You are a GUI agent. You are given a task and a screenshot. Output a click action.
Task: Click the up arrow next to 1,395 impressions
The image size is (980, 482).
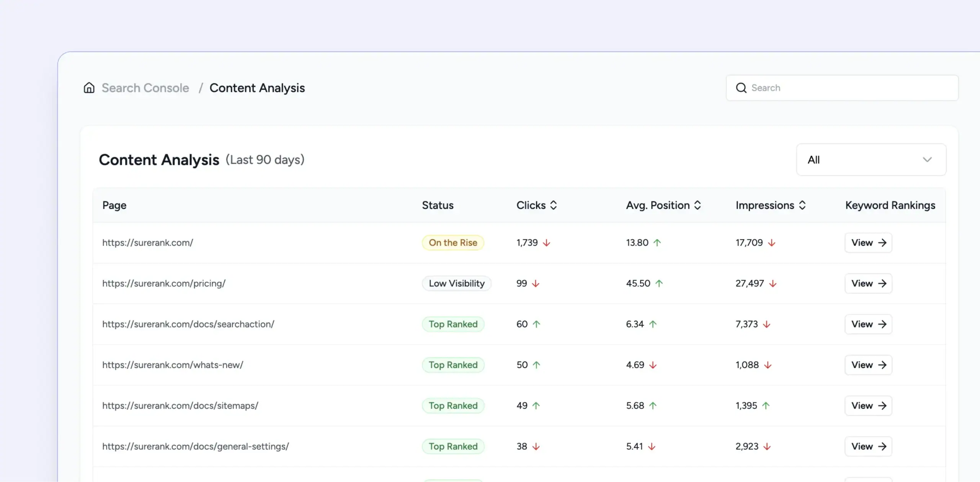(x=766, y=405)
